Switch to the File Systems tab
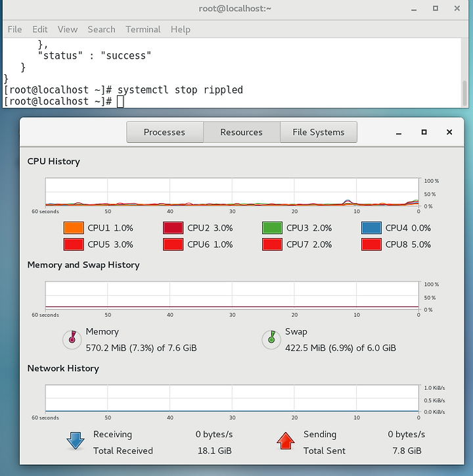This screenshot has width=473, height=476. [319, 132]
